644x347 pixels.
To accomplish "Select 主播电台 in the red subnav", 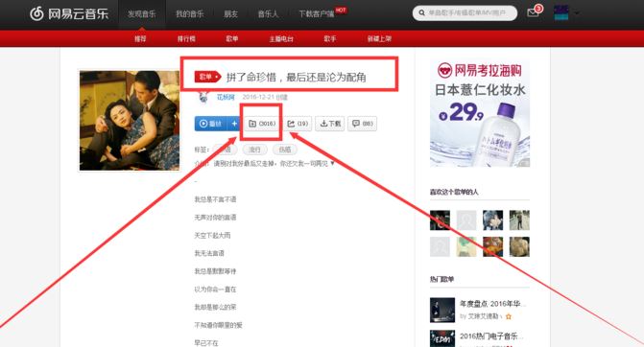I will coord(281,39).
